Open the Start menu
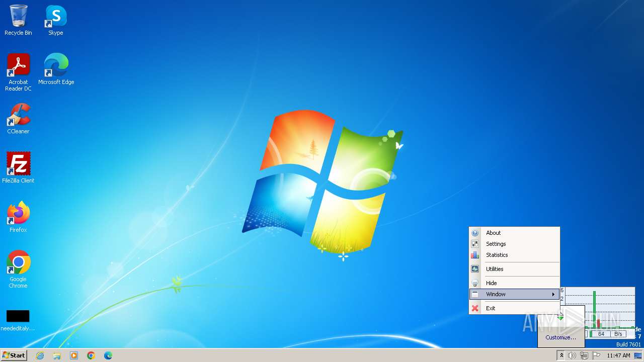The height and width of the screenshot is (362, 644). pos(14,355)
